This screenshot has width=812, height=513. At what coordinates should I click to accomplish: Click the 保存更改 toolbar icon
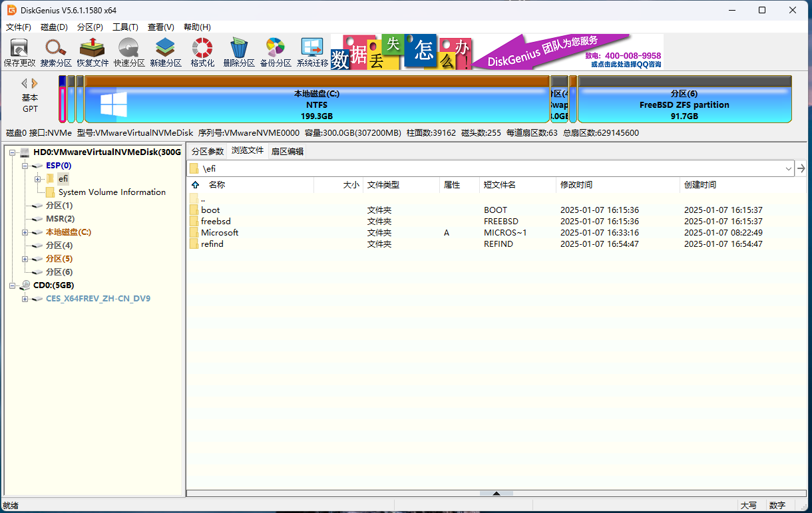click(19, 53)
